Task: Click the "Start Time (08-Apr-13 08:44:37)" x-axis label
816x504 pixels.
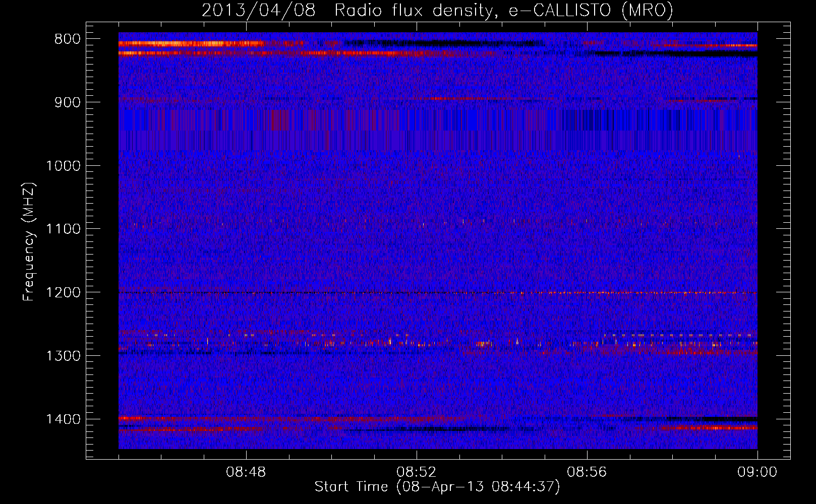Action: click(437, 487)
